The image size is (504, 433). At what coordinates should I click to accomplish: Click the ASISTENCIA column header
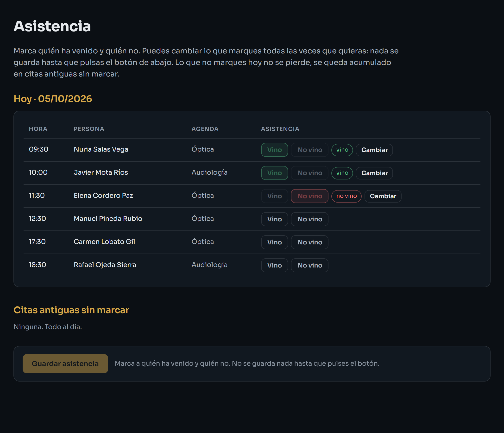280,129
